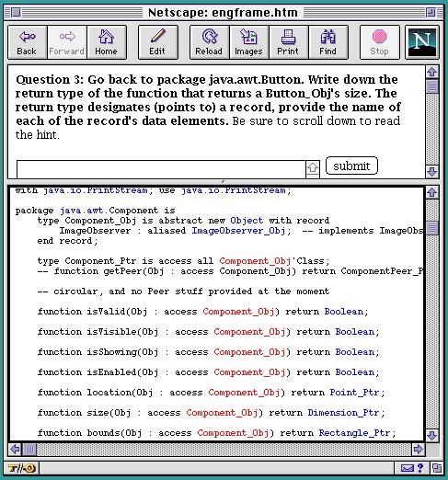Open java.io.PrintStream link after 'use'
The width and height of the screenshot is (448, 480).
pos(234,190)
